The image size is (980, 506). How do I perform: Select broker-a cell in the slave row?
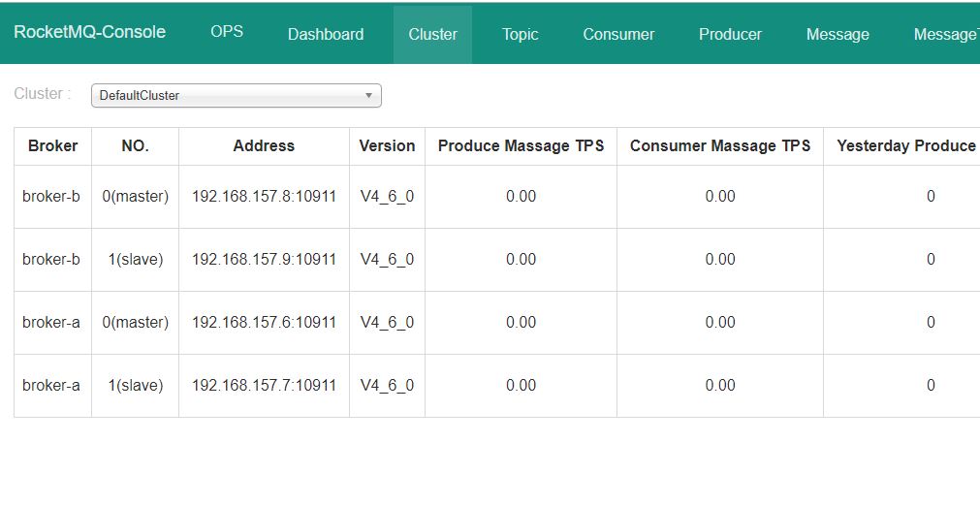coord(51,386)
